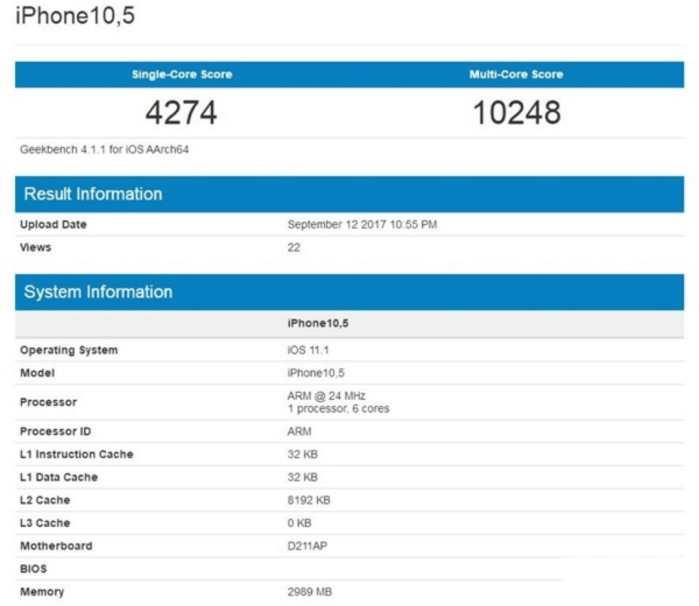Screen dimensions: 699x606
Task: Select the Multi-Core Score header
Action: point(516,75)
